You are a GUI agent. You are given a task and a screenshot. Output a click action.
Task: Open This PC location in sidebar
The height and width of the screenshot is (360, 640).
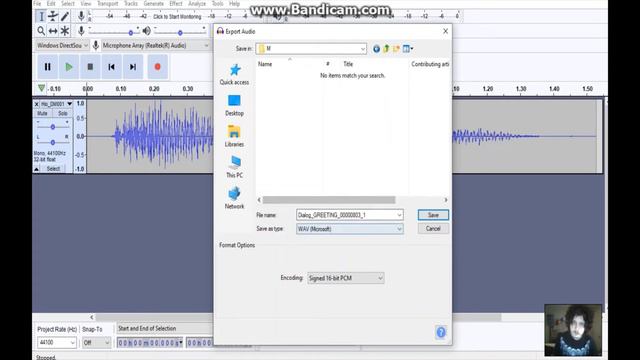pyautogui.click(x=234, y=167)
